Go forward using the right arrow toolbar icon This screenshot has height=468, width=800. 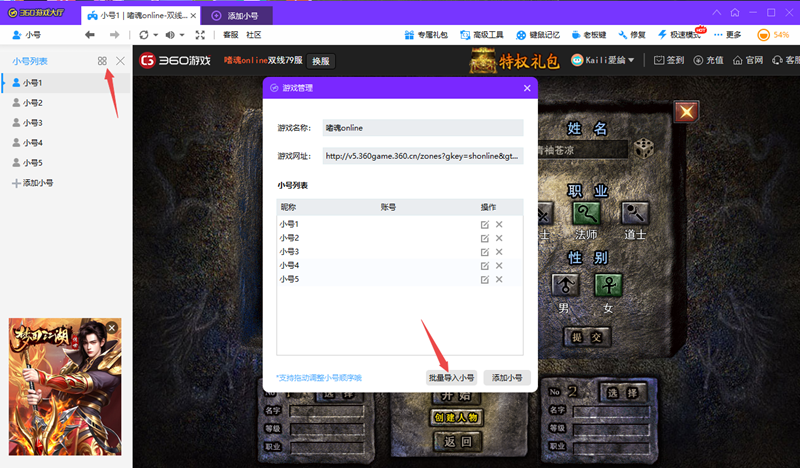[x=114, y=35]
